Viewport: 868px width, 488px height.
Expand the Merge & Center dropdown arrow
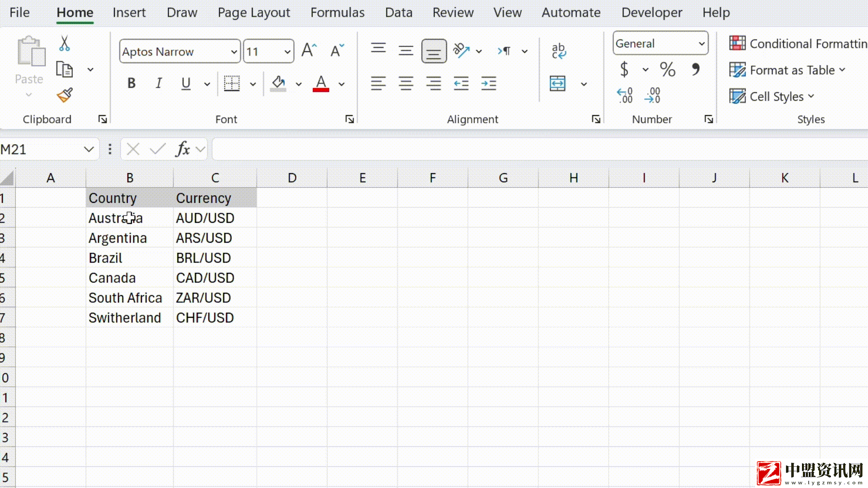point(584,84)
